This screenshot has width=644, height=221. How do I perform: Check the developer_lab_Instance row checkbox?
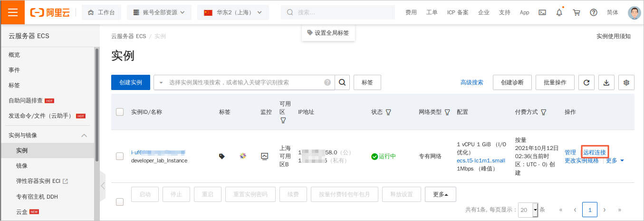[x=120, y=156]
